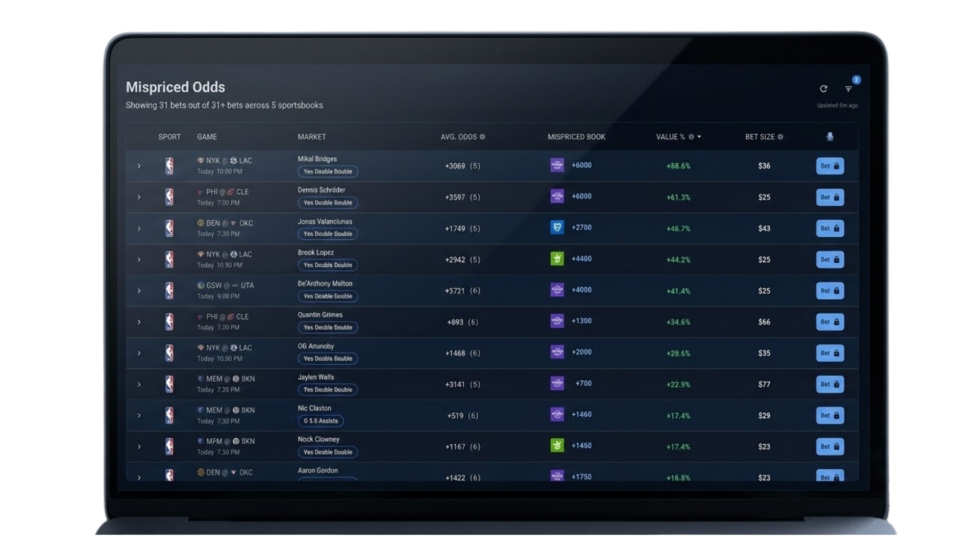Sort by Value % dropdown arrow
The width and height of the screenshot is (980, 551).
click(699, 137)
